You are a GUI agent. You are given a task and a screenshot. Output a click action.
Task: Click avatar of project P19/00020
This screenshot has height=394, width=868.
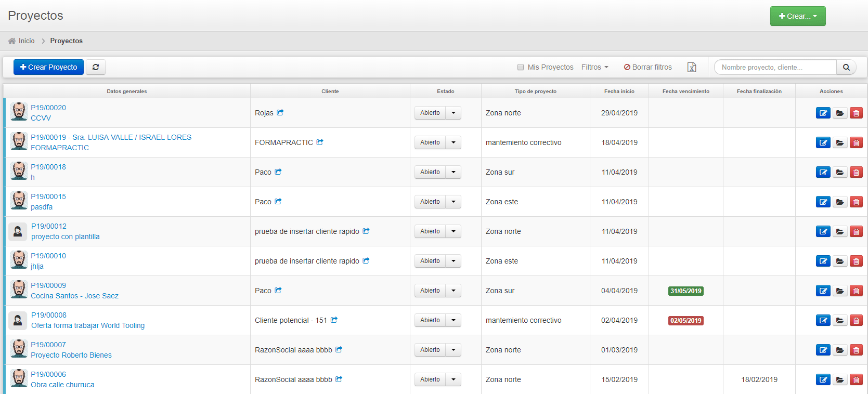[x=19, y=112]
